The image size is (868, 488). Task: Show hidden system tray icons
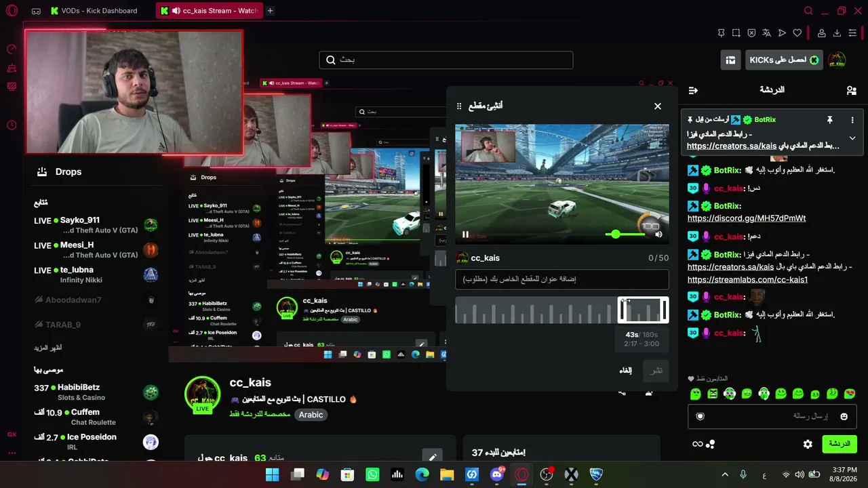(x=725, y=474)
